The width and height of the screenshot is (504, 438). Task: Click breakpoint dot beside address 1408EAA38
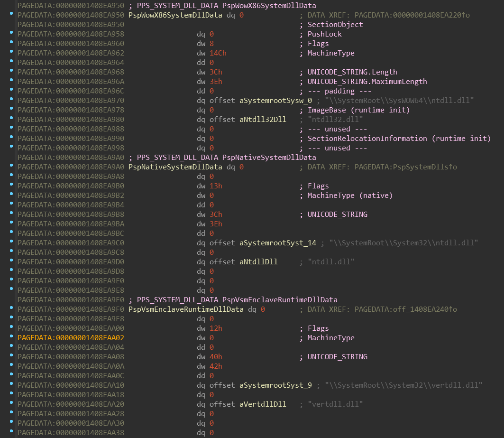(11, 431)
